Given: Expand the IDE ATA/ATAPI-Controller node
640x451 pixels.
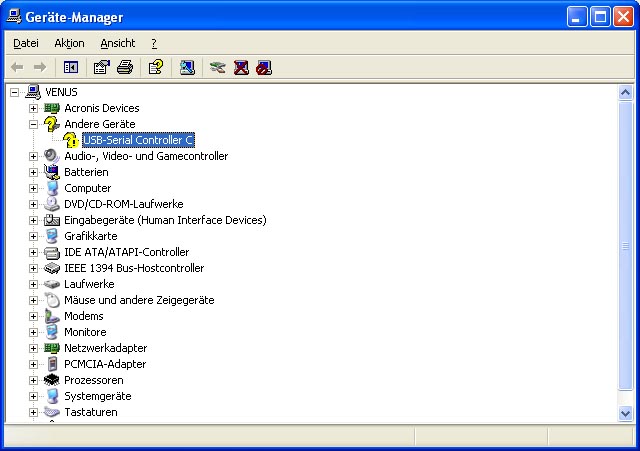Looking at the screenshot, I should [x=33, y=252].
